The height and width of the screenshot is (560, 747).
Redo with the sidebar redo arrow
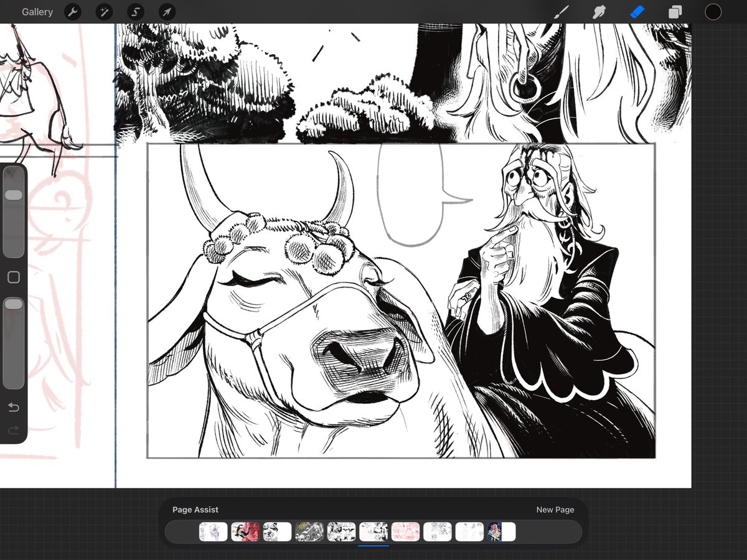tap(14, 430)
